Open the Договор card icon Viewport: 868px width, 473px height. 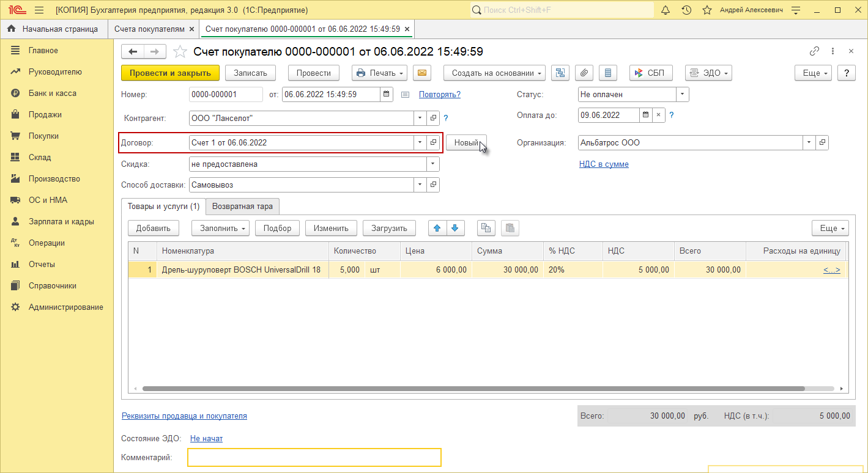click(433, 142)
